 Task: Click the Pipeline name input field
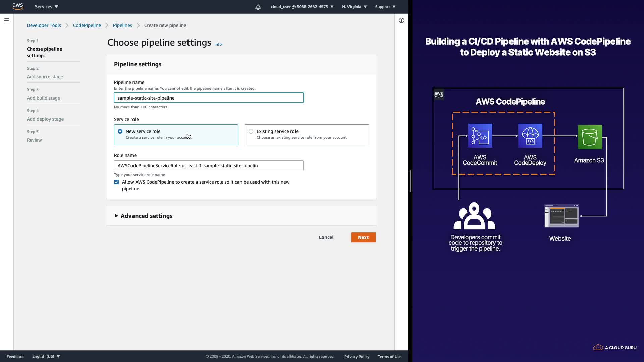(x=209, y=98)
